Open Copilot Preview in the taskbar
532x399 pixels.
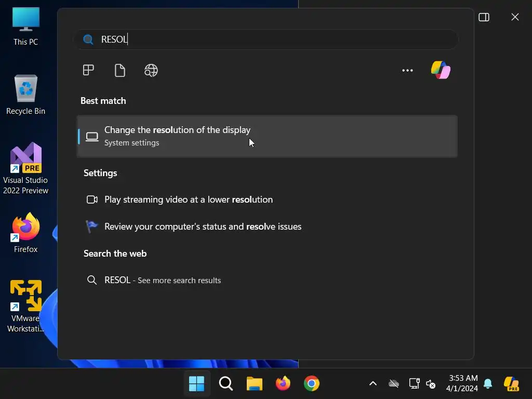[511, 384]
